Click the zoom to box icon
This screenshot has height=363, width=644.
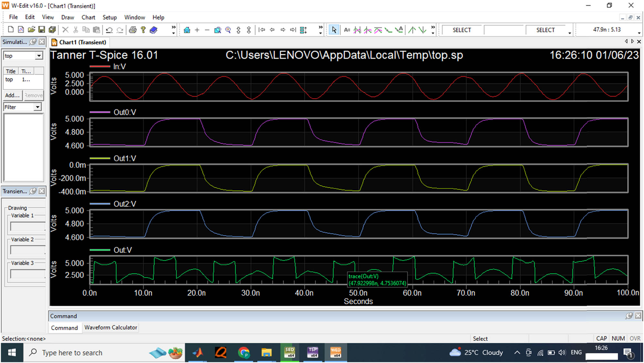pyautogui.click(x=218, y=30)
